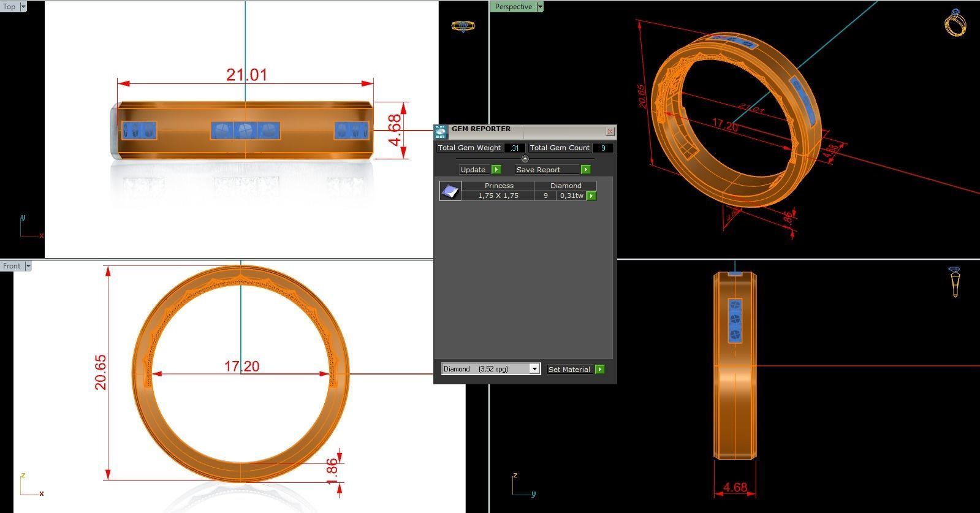The width and height of the screenshot is (980, 513).
Task: Click the XY axis indicator in Top view
Action: coord(31,226)
